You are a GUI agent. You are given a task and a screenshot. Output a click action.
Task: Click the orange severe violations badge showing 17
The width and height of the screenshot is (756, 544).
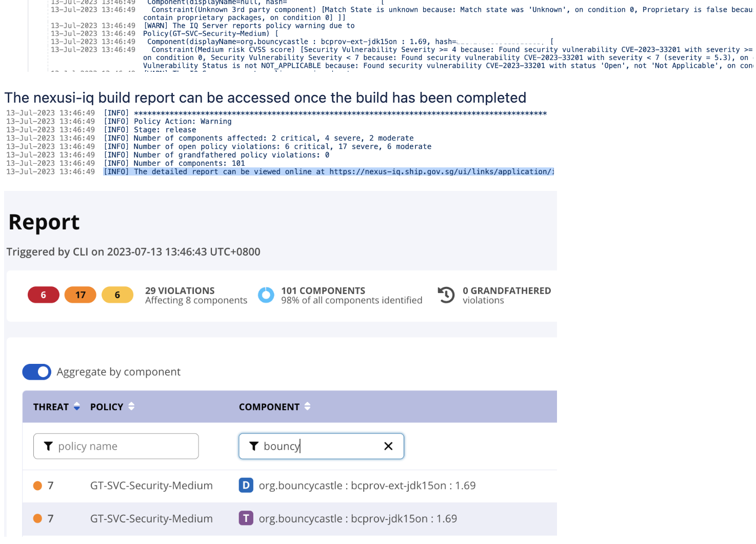pyautogui.click(x=80, y=295)
